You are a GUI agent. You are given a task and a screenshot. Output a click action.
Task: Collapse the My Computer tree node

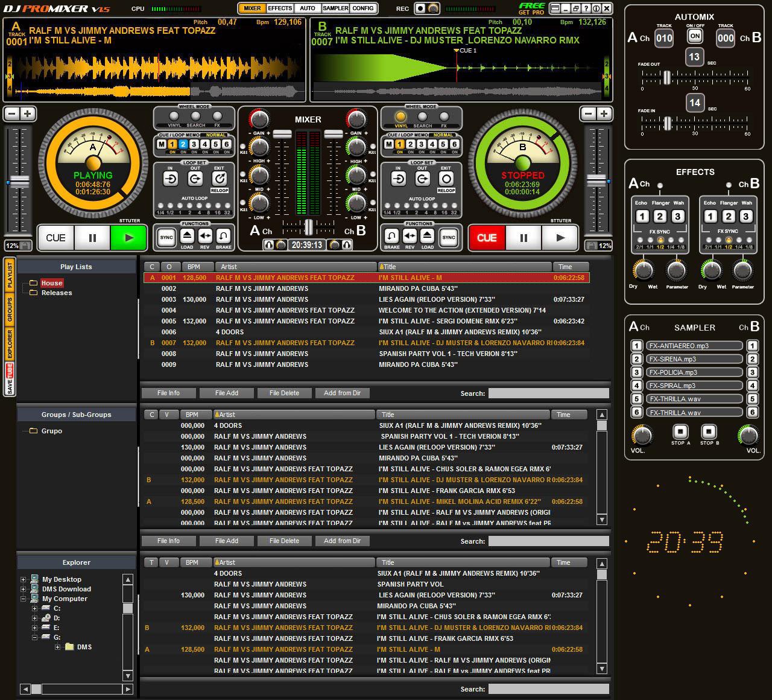click(25, 598)
